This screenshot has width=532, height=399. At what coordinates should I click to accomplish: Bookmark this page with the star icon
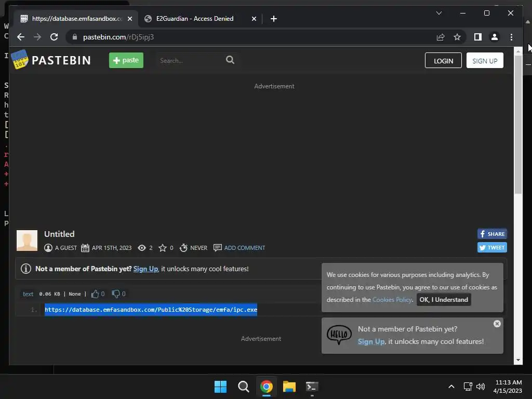(x=457, y=37)
